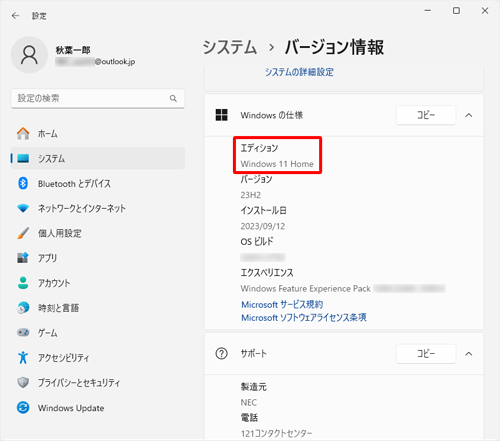Screen dimensions: 500x441
Task: Select システム in sidebar
Action: (98, 158)
